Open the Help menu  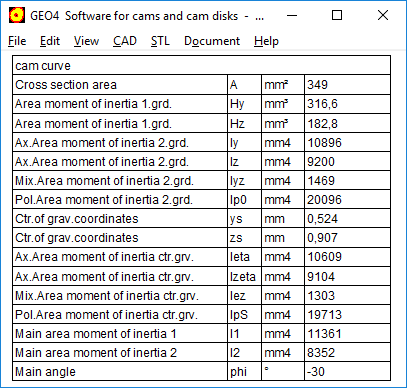(266, 41)
